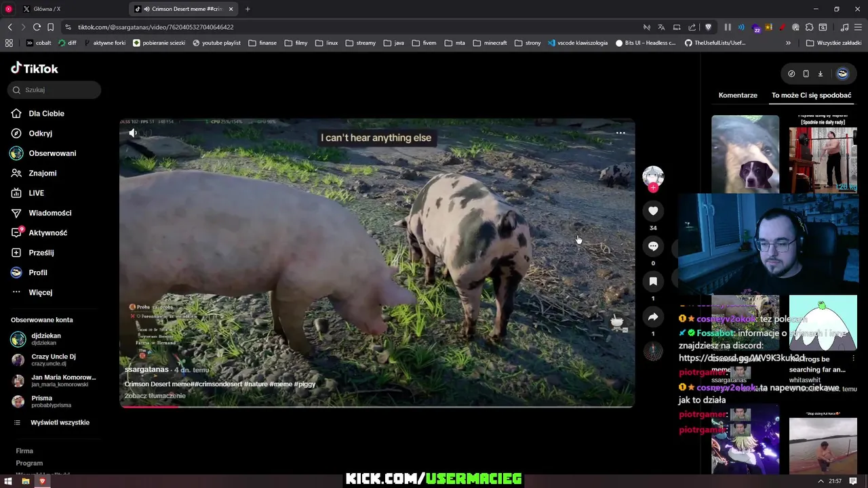Follow the creator via avatar plus badge
The height and width of the screenshot is (488, 868).
point(653,188)
